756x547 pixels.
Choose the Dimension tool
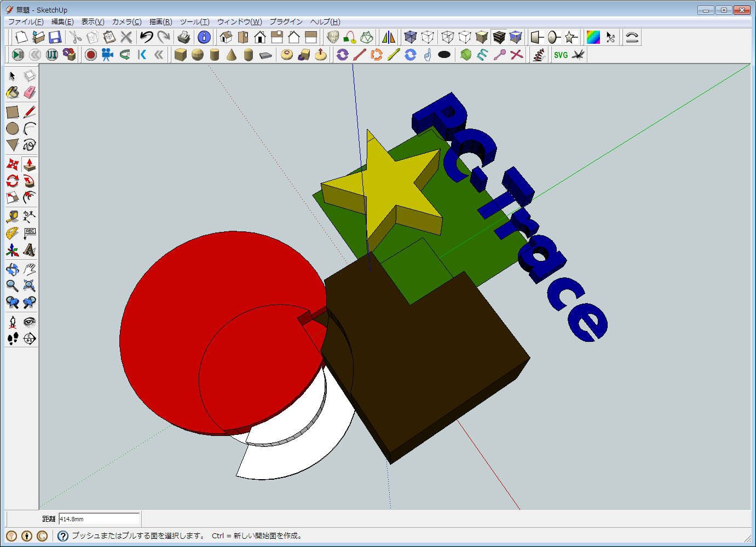(30, 217)
